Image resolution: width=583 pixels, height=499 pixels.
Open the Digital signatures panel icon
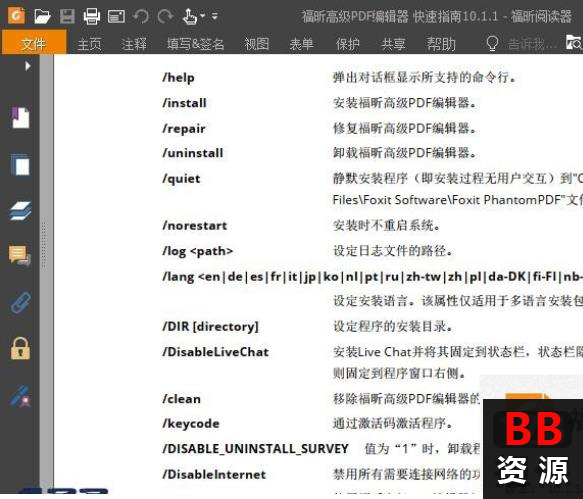[x=20, y=396]
